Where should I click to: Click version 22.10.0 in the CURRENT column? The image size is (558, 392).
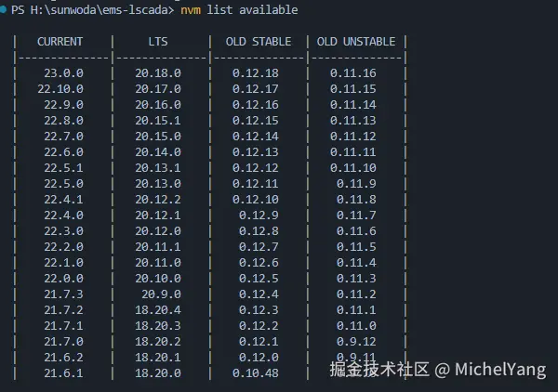60,89
